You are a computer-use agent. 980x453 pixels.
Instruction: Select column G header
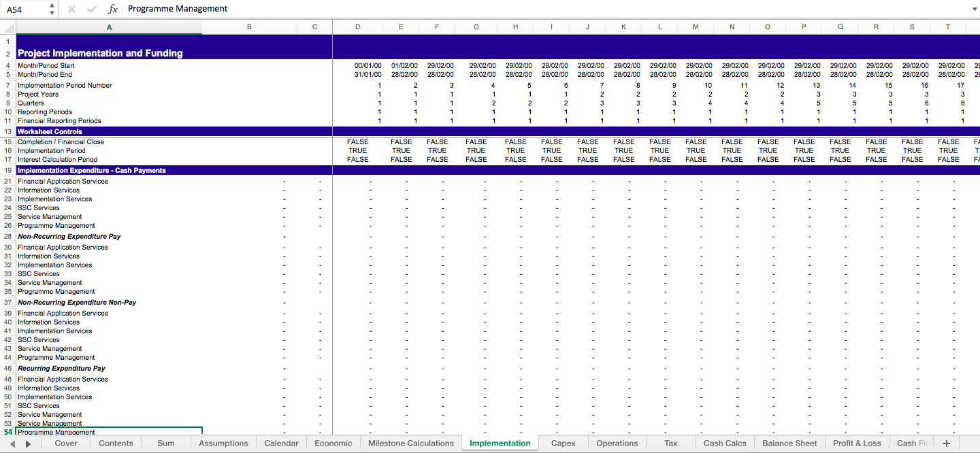(476, 27)
